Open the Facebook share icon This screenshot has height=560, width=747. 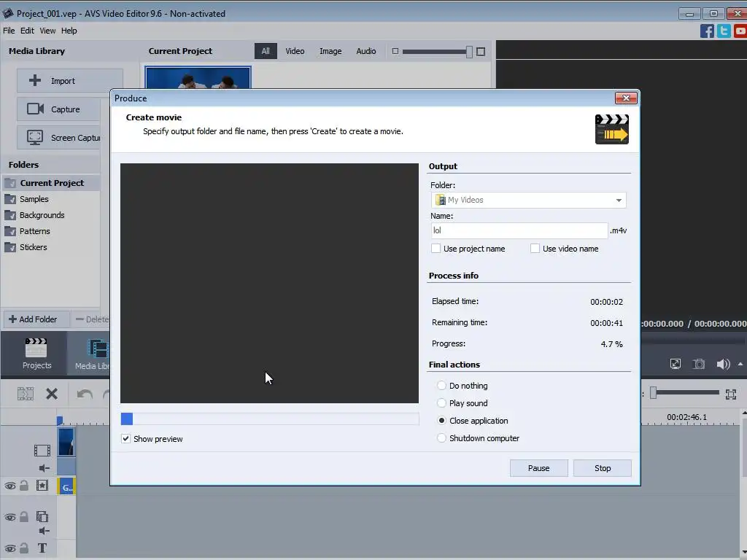tap(707, 31)
